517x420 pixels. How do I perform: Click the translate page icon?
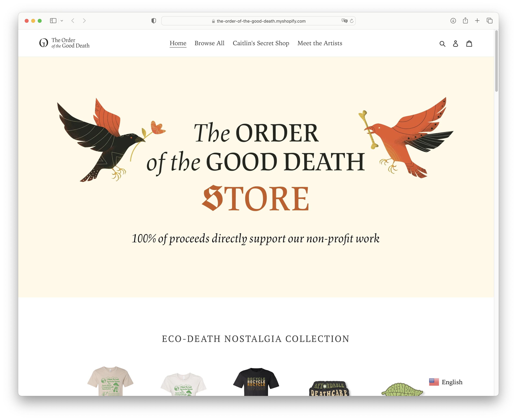pyautogui.click(x=344, y=21)
